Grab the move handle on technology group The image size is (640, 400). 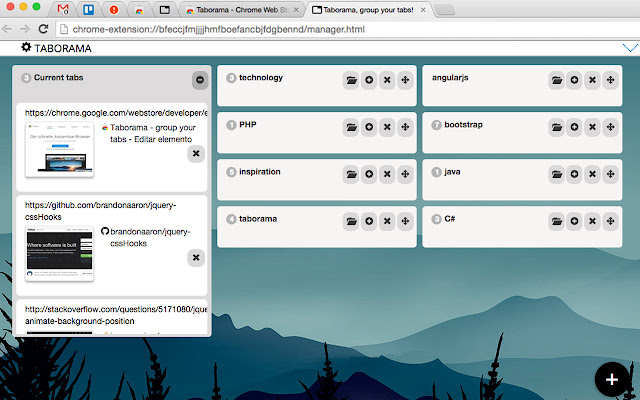[x=405, y=80]
